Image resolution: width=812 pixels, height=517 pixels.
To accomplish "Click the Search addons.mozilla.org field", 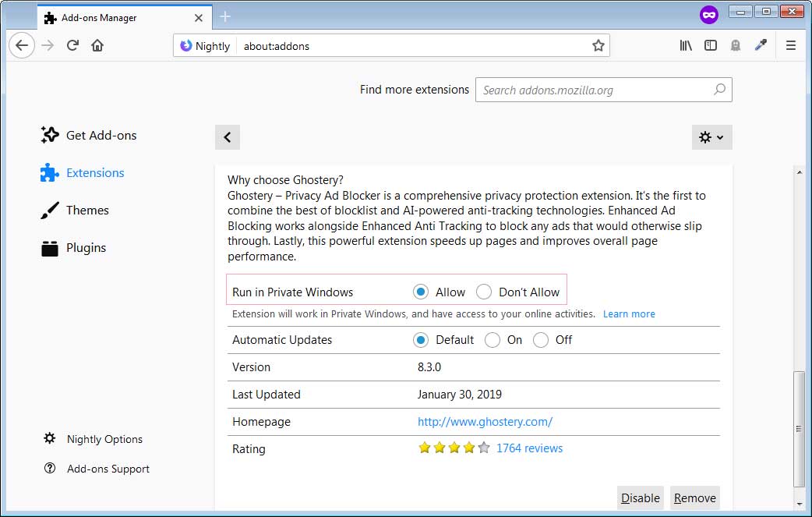I will pyautogui.click(x=596, y=90).
